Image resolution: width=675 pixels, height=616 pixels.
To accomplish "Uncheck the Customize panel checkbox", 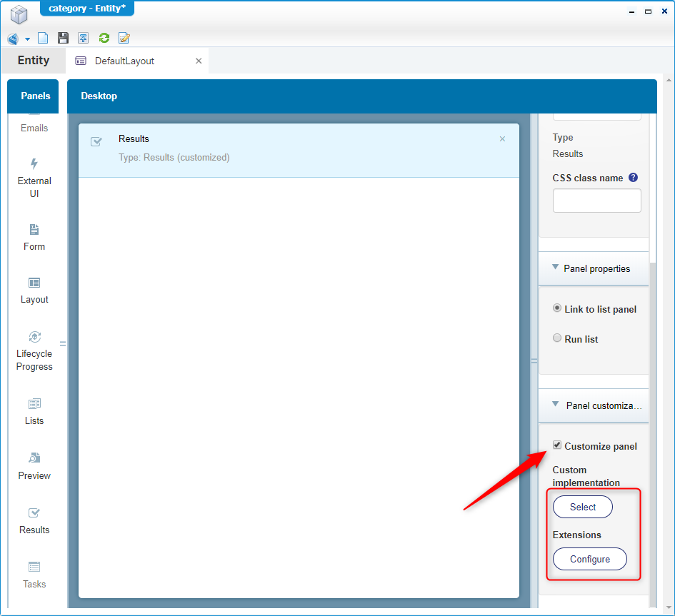I will [557, 445].
